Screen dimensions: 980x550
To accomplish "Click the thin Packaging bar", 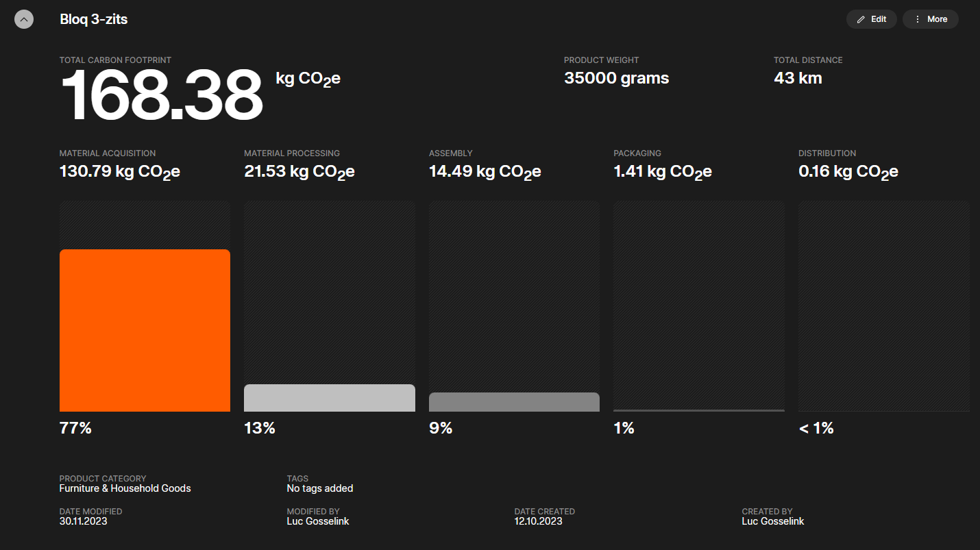I will [x=698, y=410].
